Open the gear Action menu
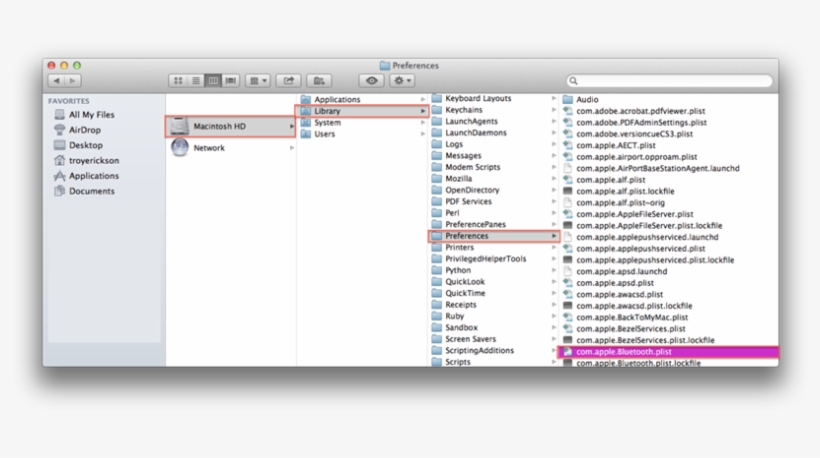This screenshot has height=458, width=820. click(402, 81)
